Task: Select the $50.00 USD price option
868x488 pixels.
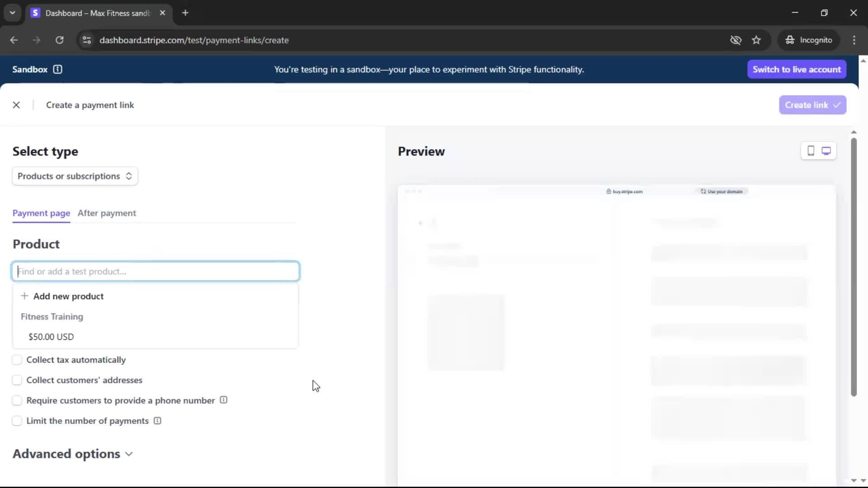Action: coord(51,337)
